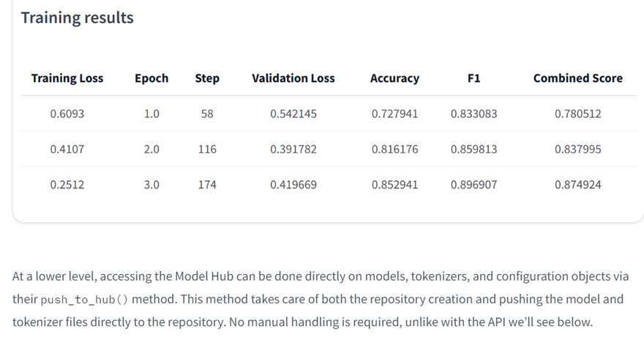Screen dimensions: 644x351
Task: Click the push_to_hub() inline code text
Action: (84, 300)
